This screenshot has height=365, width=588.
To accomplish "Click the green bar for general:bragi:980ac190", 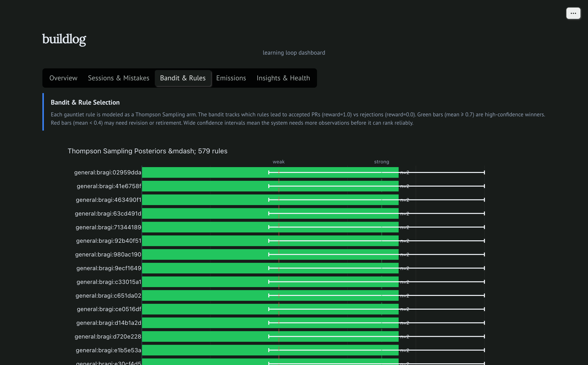I will pyautogui.click(x=206, y=255).
